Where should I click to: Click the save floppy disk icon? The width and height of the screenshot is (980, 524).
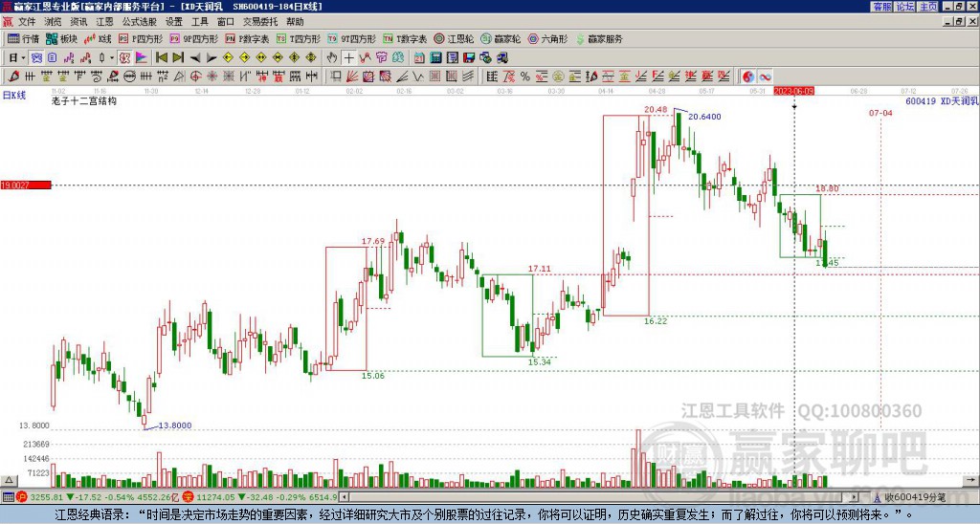tap(469, 58)
